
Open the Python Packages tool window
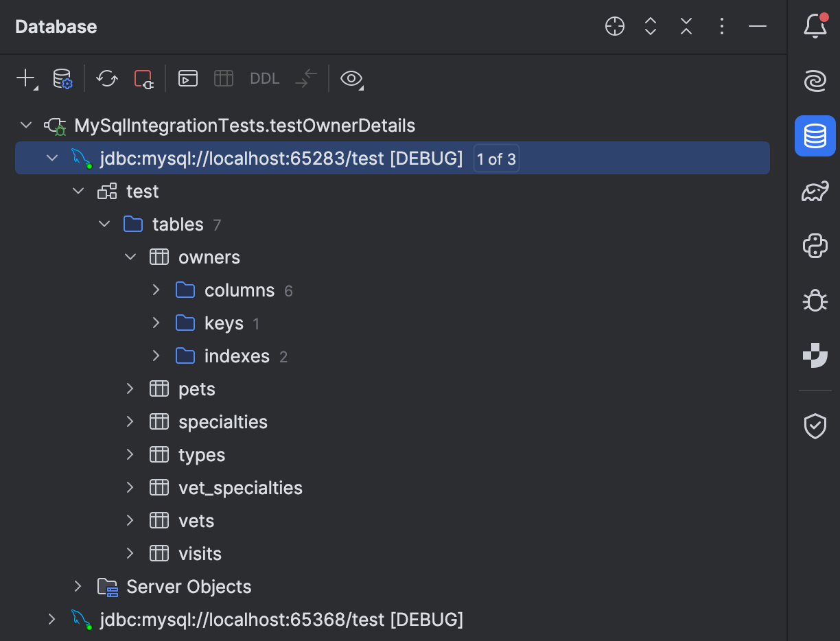[815, 246]
